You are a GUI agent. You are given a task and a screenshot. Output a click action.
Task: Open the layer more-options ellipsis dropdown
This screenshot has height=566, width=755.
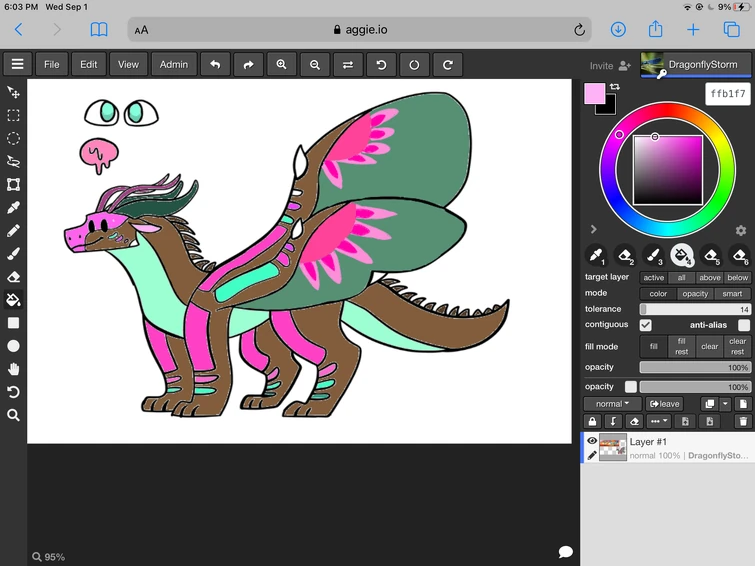[x=659, y=421]
